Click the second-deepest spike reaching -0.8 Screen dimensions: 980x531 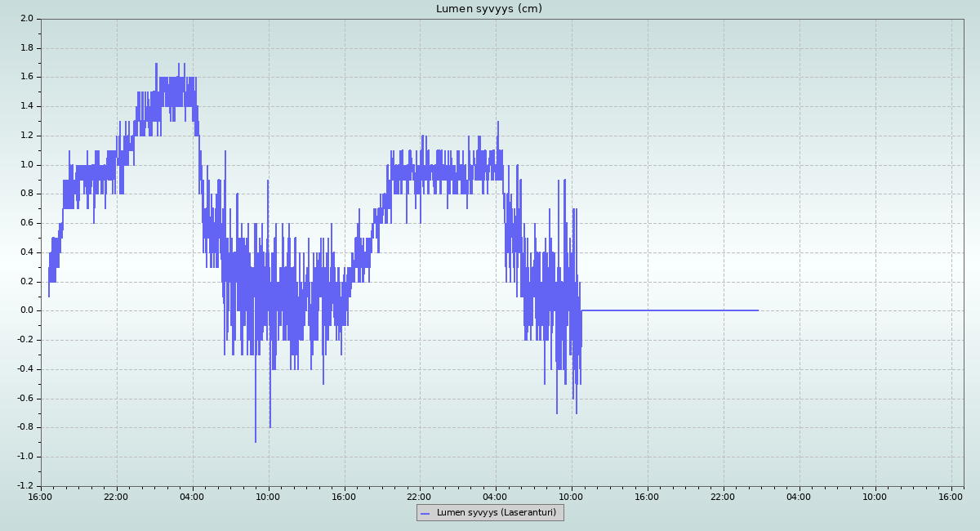(270, 426)
